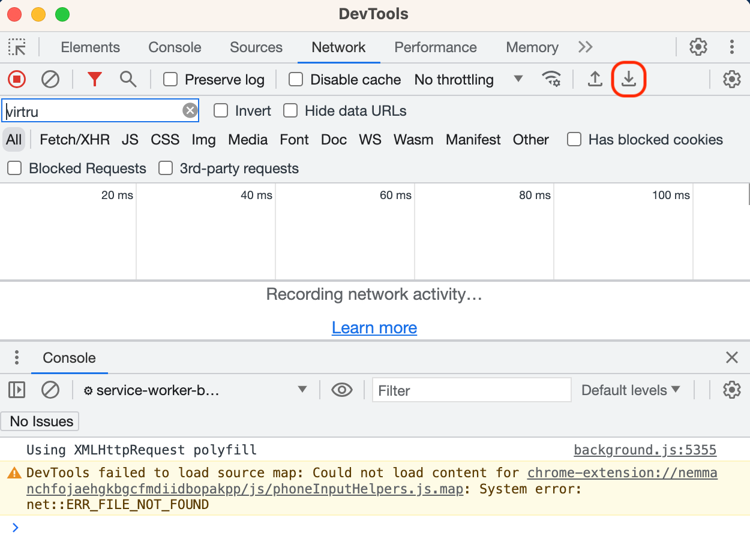Create a live expression with eye icon
This screenshot has height=560, width=750.
(342, 390)
